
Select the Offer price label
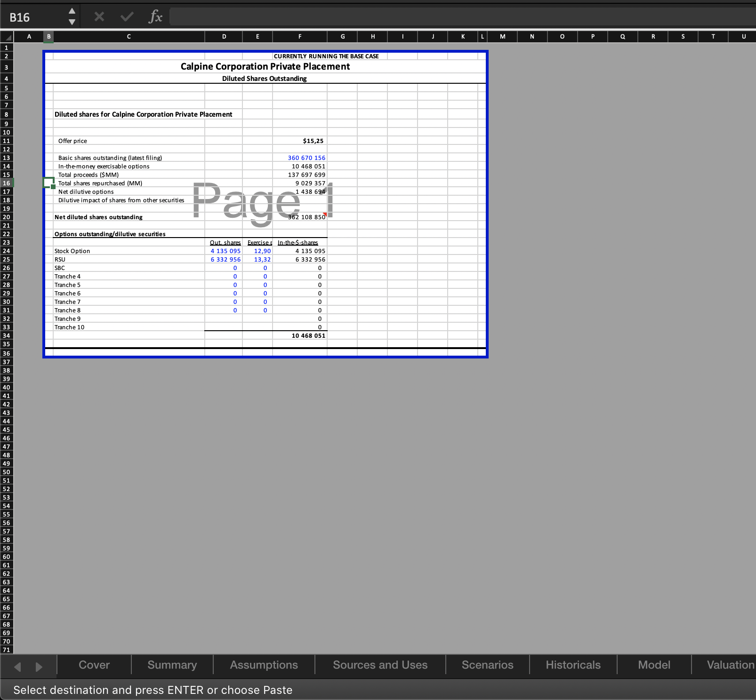(x=72, y=141)
